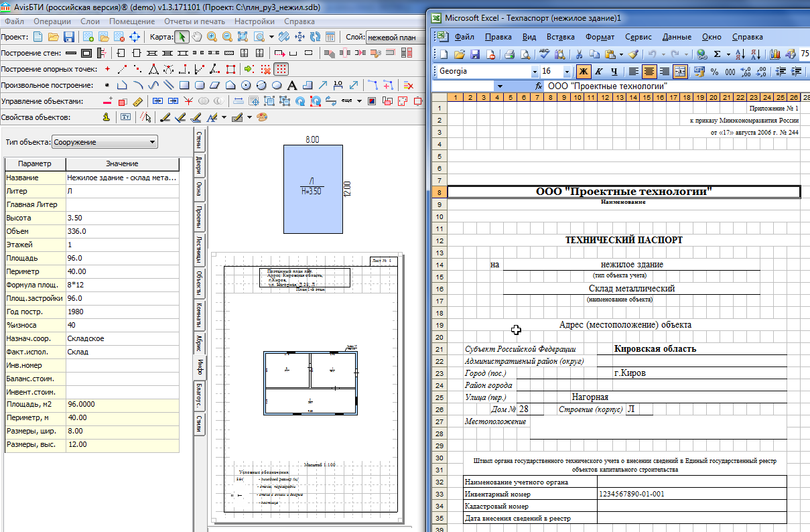Toggle Italic К button in Excel

click(x=598, y=71)
